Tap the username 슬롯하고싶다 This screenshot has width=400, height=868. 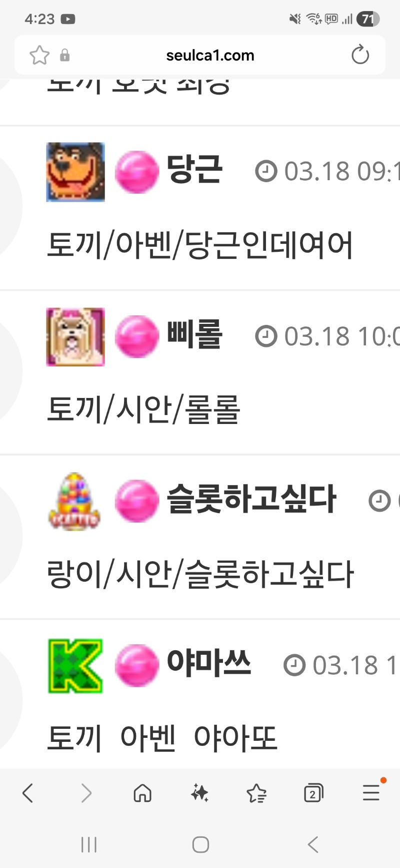(x=251, y=499)
